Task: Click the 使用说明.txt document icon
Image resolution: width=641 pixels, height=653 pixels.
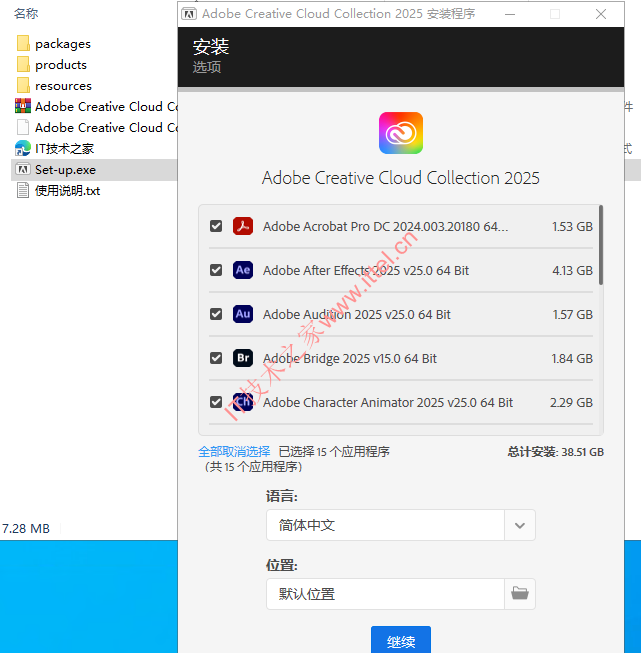Action: point(23,190)
